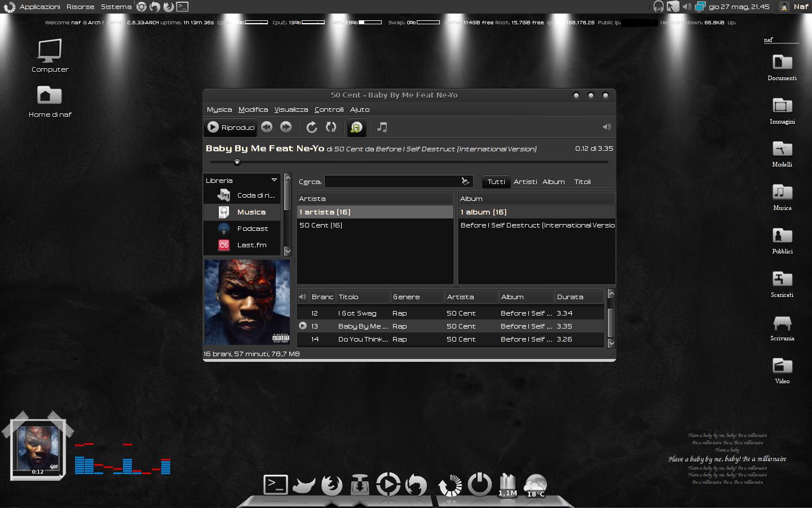Open the Modelli folder icon

[782, 154]
